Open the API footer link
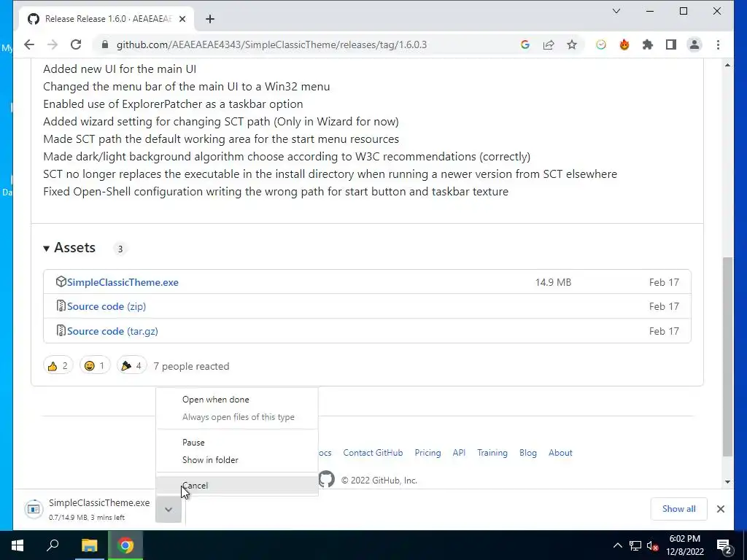Screen dimensions: 747x560 pos(459,453)
